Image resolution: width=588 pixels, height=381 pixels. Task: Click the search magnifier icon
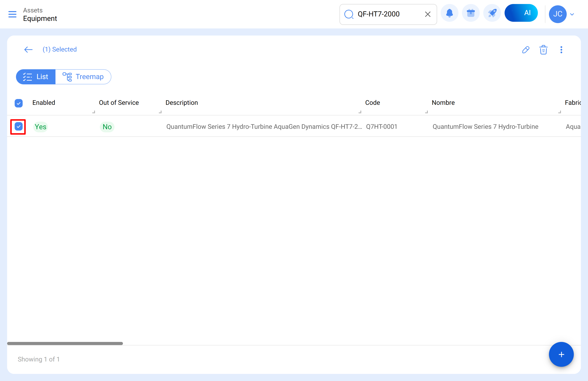349,14
